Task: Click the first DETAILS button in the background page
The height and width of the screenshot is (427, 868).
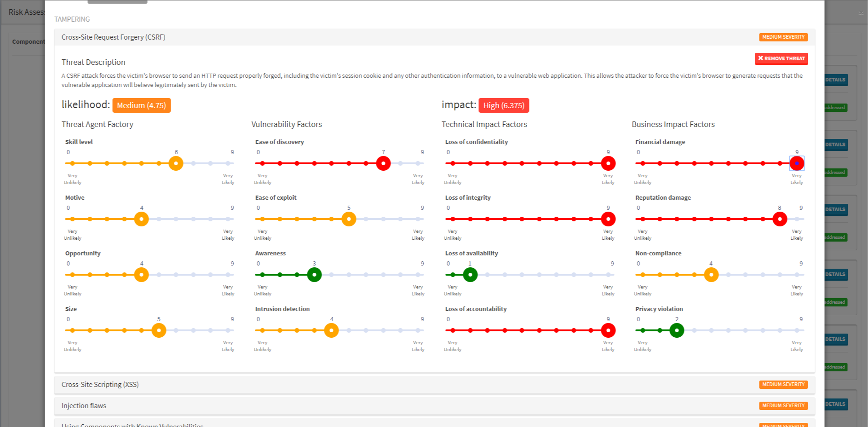Action: click(x=836, y=80)
